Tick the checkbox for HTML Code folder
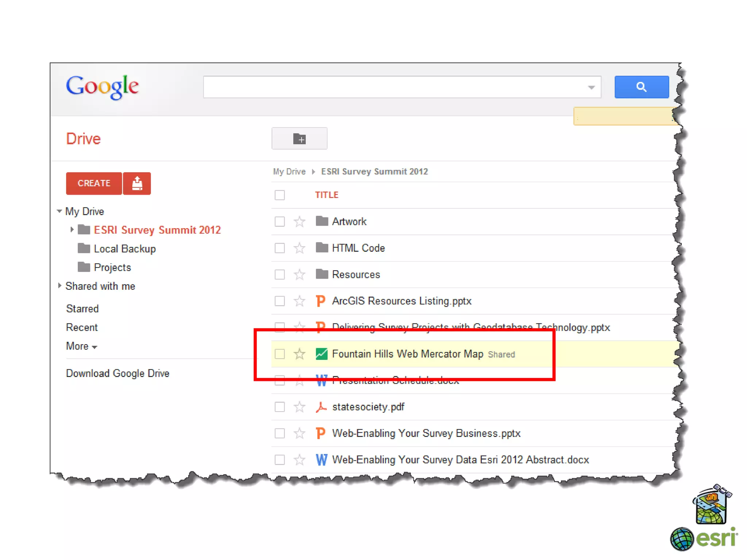Image resolution: width=747 pixels, height=560 pixels. click(280, 248)
